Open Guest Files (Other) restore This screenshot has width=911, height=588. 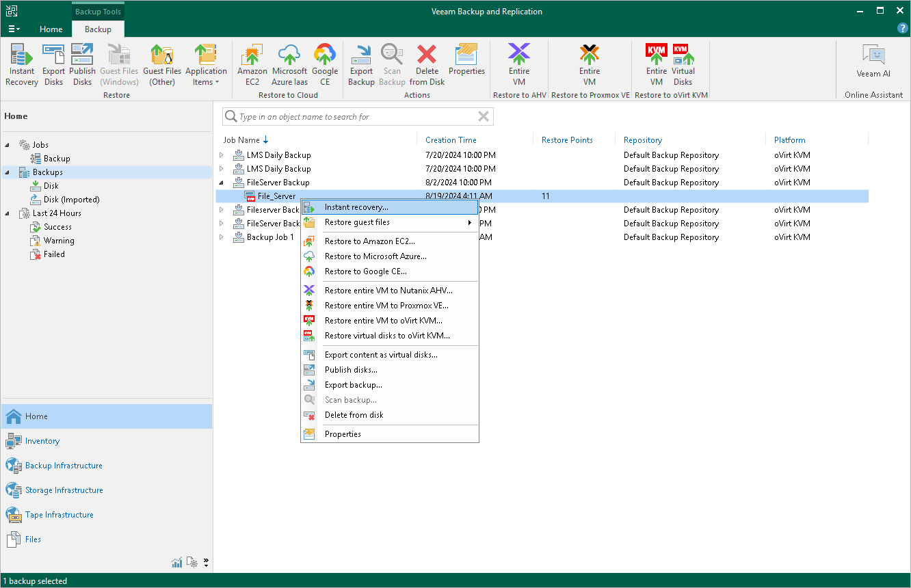(x=162, y=65)
